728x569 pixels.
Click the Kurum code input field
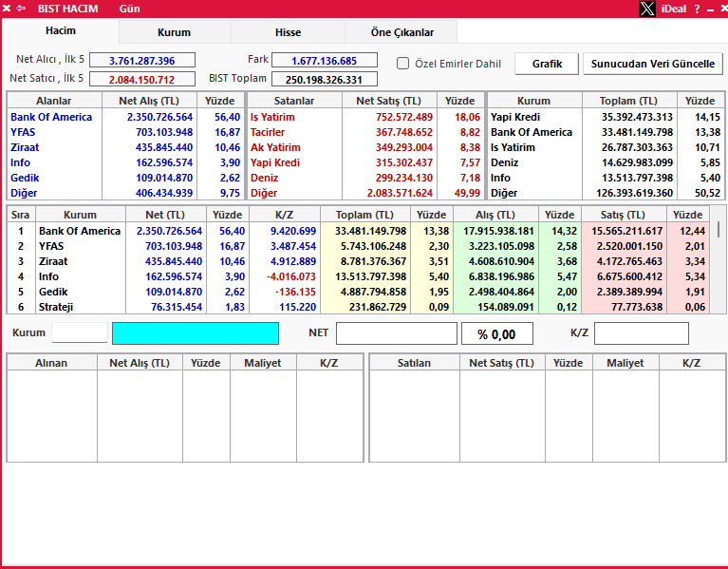(80, 332)
